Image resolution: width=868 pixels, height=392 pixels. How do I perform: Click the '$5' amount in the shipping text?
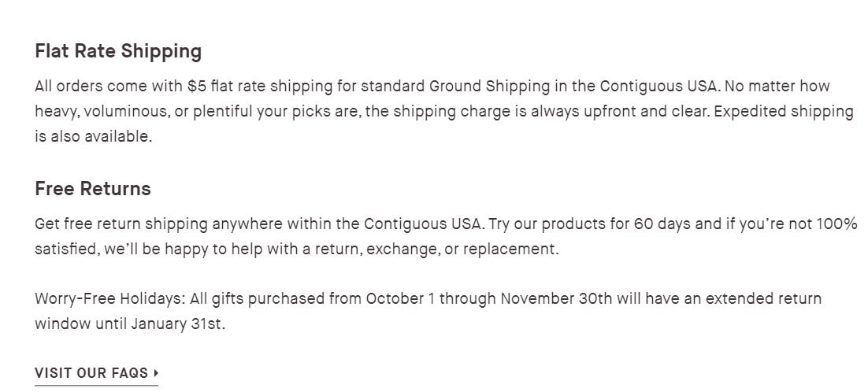197,86
